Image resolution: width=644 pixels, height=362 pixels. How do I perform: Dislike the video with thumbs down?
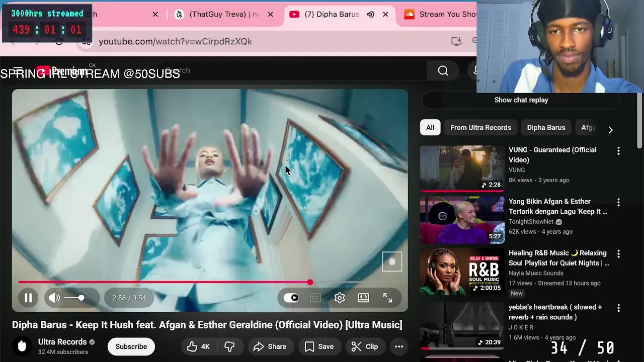229,346
